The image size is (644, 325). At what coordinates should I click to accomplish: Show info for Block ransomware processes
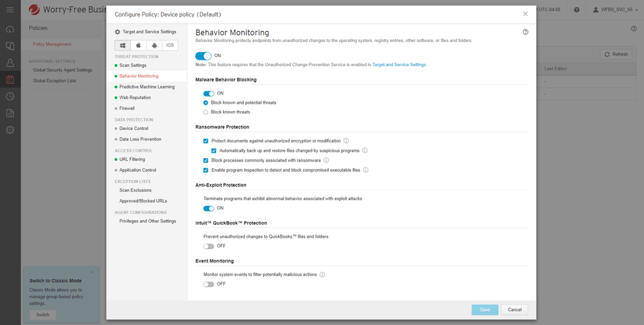pyautogui.click(x=326, y=160)
